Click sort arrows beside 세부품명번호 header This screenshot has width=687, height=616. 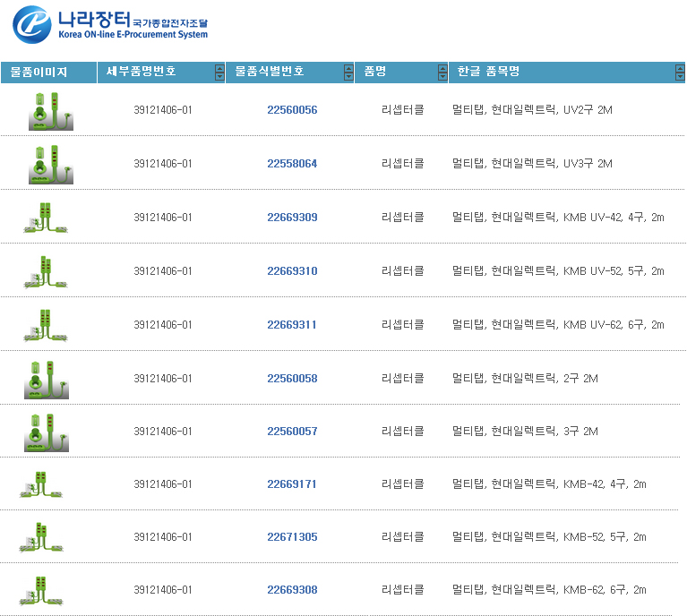click(219, 73)
